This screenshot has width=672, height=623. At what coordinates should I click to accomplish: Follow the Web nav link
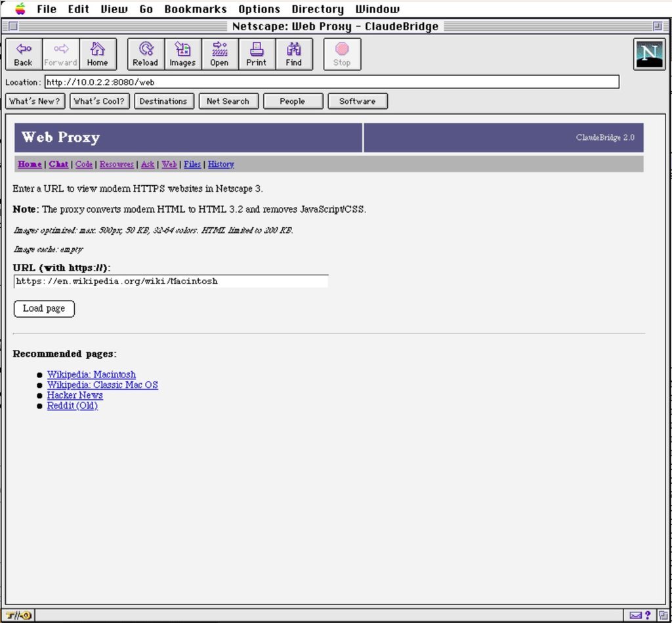pyautogui.click(x=169, y=164)
